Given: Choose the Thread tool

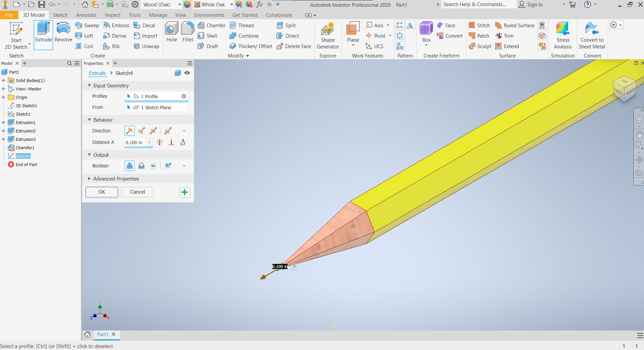Looking at the screenshot, I should (242, 26).
